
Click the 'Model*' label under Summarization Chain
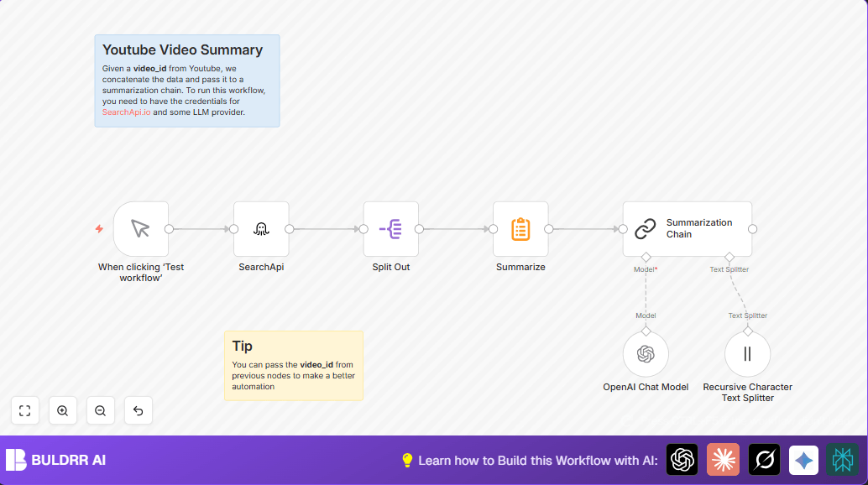pos(646,269)
